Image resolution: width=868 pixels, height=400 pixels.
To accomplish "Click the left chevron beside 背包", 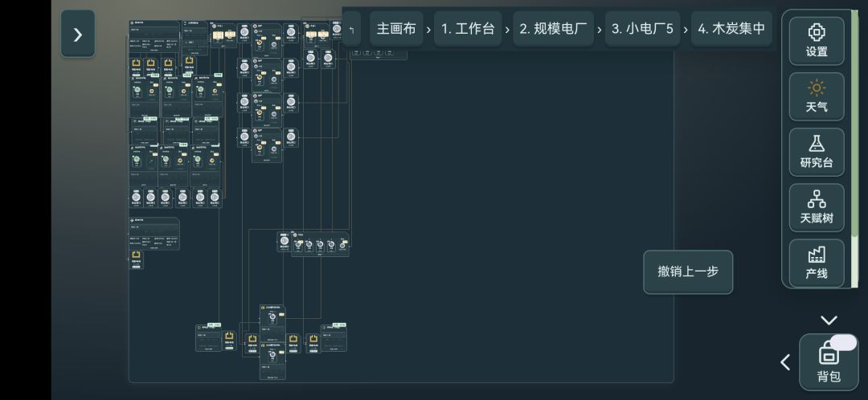I will (x=785, y=362).
